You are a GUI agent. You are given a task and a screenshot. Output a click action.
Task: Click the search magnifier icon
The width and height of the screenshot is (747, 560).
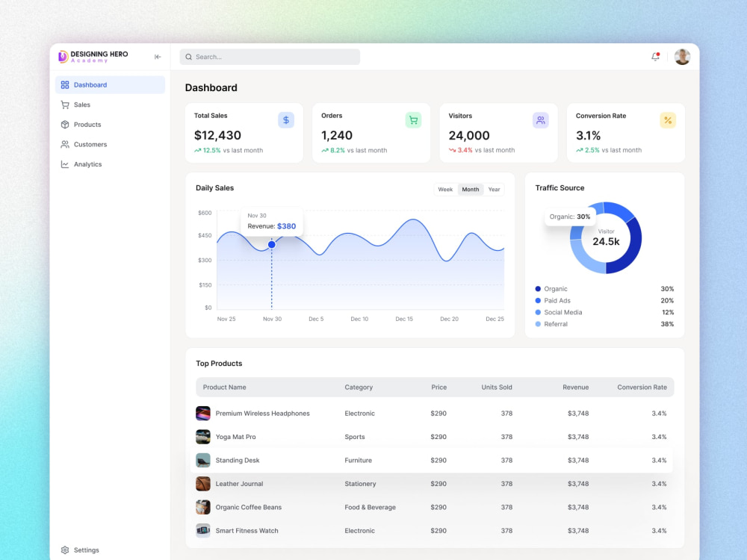[x=189, y=57]
